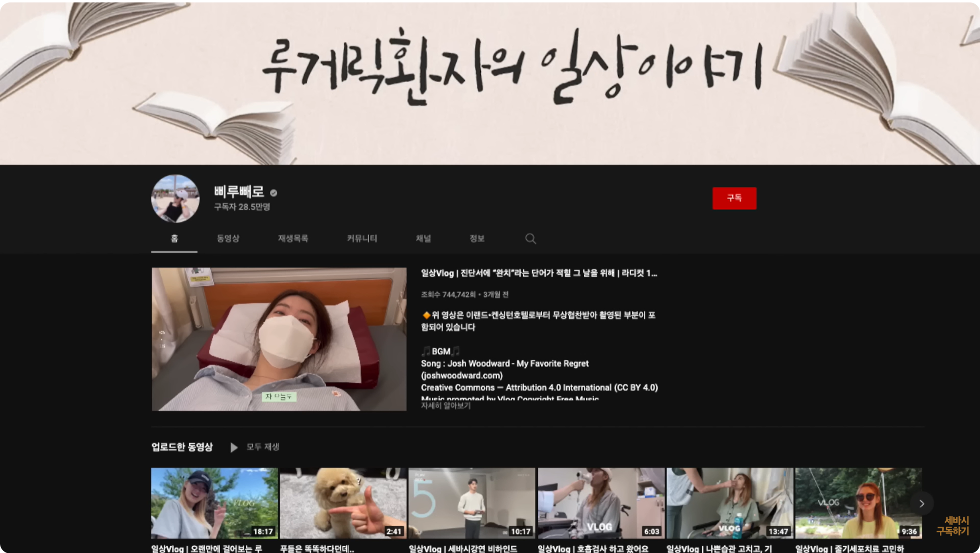Open the 13:47 wheelchair vlog thumbnail
Viewport: 980px width, 553px height.
[x=730, y=503]
